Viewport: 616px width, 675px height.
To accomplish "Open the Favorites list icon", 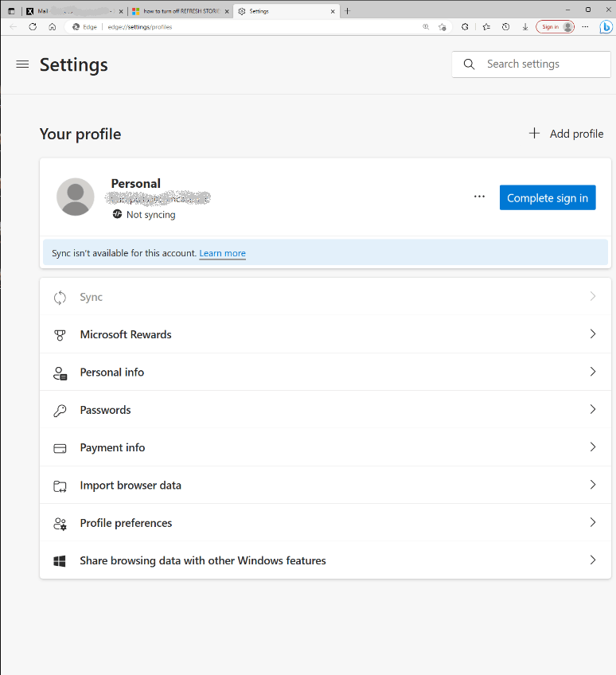I will click(x=485, y=26).
